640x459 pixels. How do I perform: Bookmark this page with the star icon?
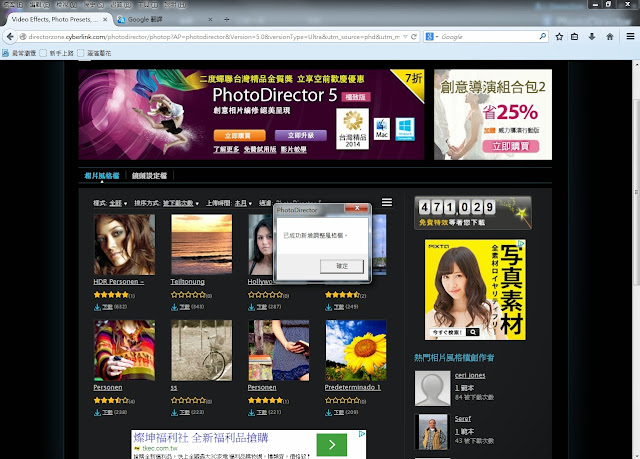(559, 37)
